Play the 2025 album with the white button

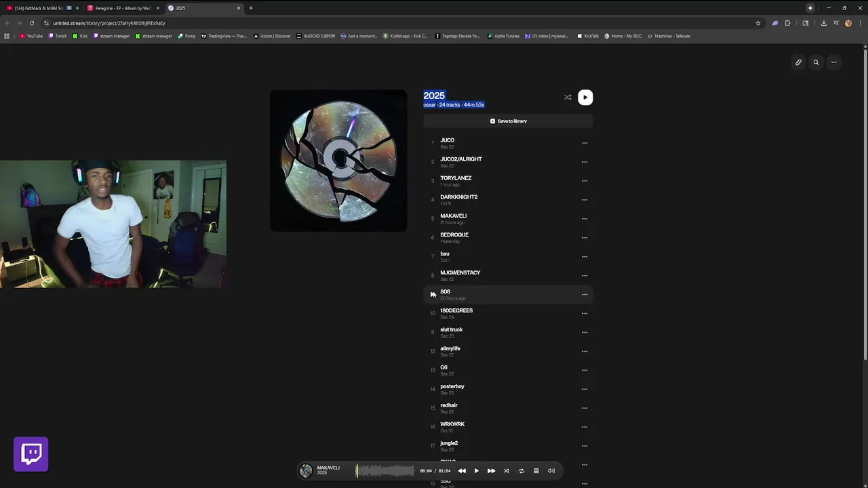pyautogui.click(x=585, y=97)
